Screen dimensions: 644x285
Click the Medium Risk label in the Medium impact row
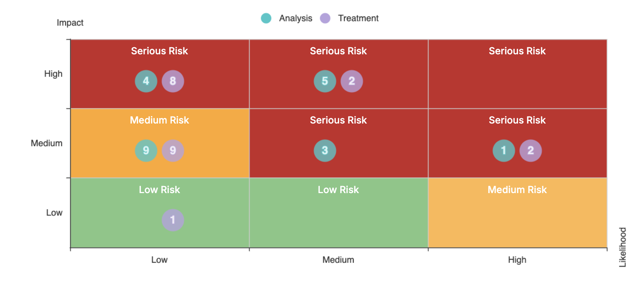160,120
